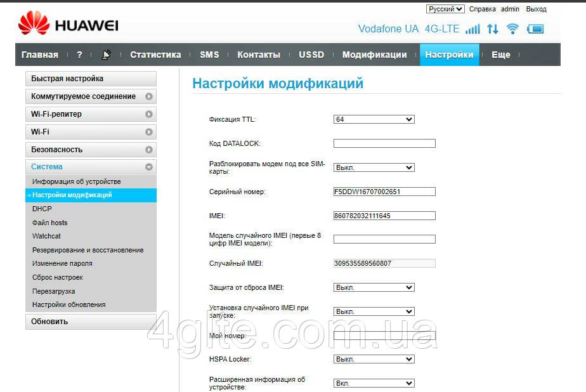Viewport: 586px width, 392px height.
Task: Check the signal strength bars icon
Action: pyautogui.click(x=472, y=29)
